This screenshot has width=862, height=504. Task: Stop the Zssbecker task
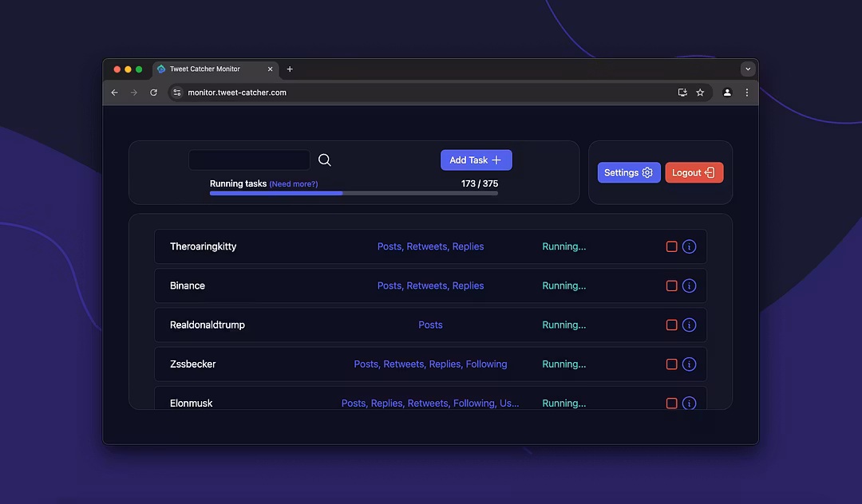coord(671,364)
